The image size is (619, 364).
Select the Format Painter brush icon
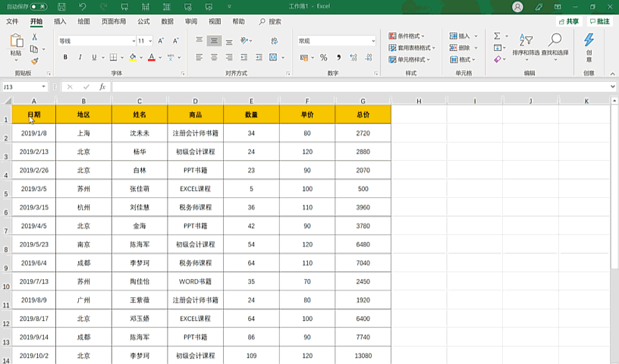click(34, 61)
